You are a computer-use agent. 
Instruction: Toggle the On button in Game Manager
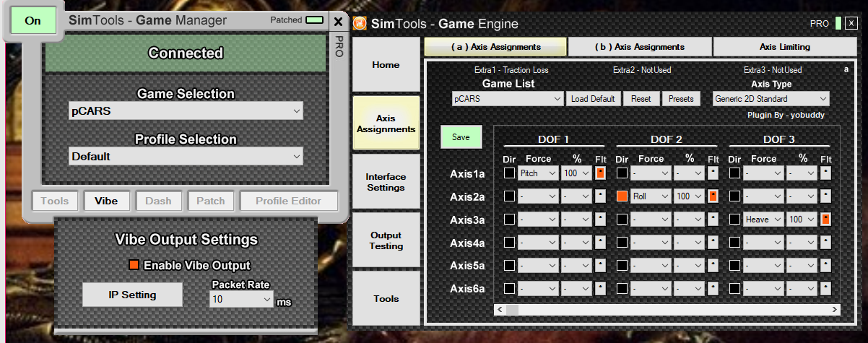32,20
